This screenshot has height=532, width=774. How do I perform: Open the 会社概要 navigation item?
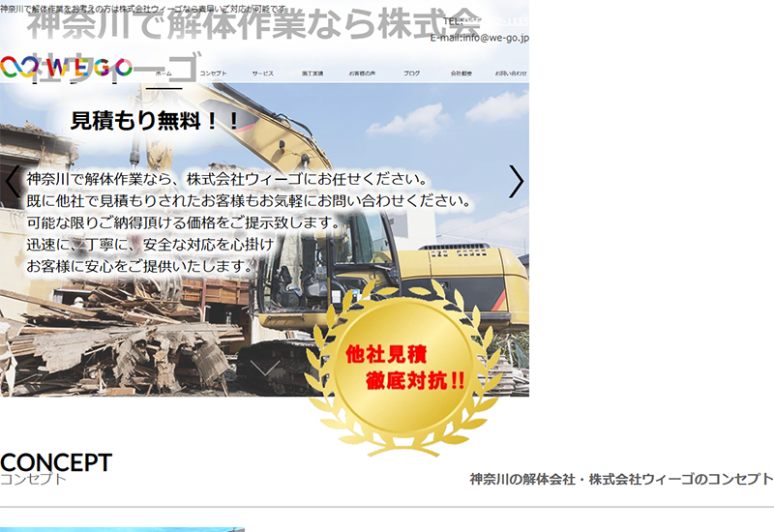tap(461, 74)
